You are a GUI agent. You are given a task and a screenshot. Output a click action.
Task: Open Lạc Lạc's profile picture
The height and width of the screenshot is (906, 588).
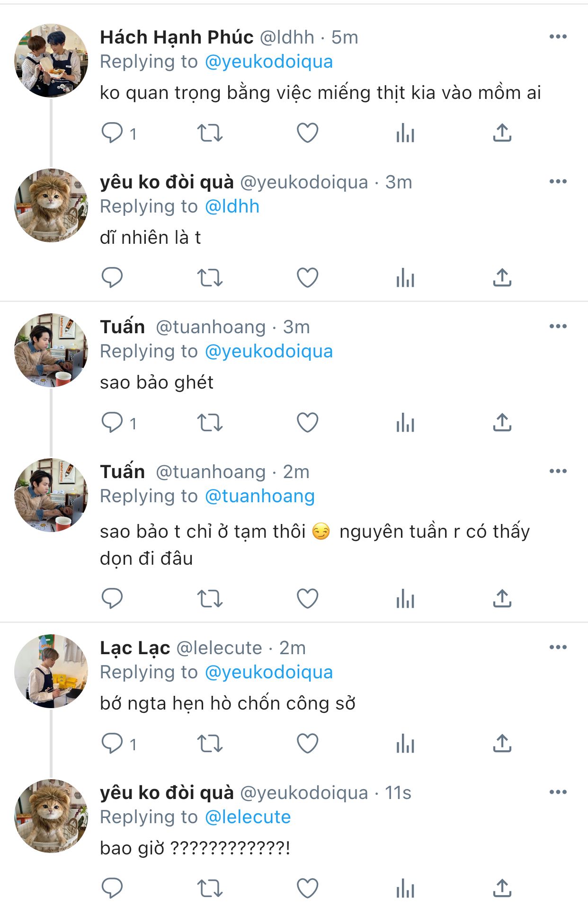point(51,671)
